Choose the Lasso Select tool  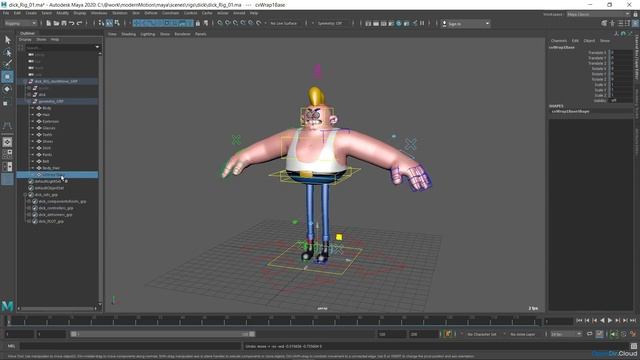[7, 52]
